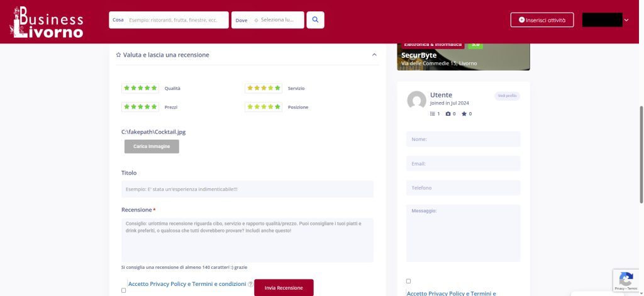The width and height of the screenshot is (644, 296).
Task: Click the magnifying glass search button
Action: coord(315,20)
